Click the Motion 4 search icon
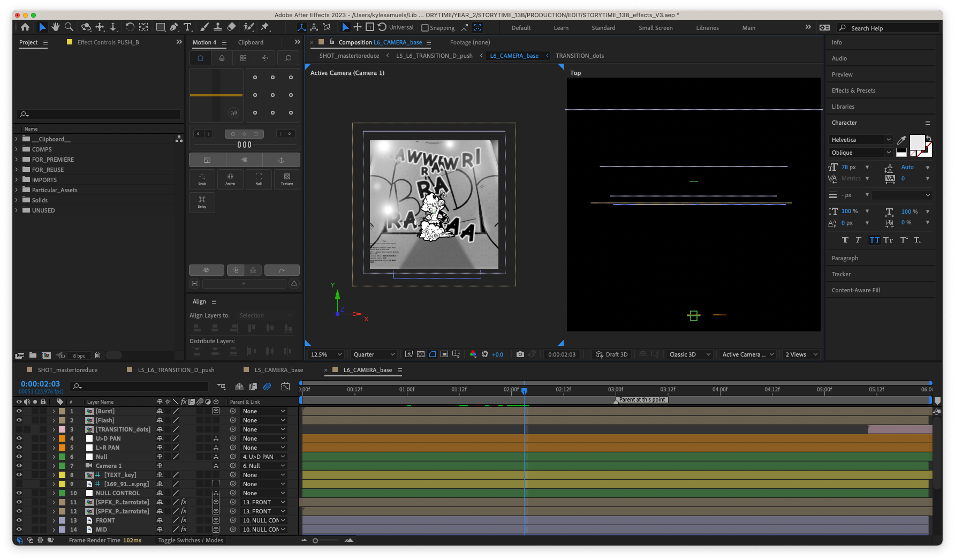The width and height of the screenshot is (955, 560). click(x=288, y=58)
